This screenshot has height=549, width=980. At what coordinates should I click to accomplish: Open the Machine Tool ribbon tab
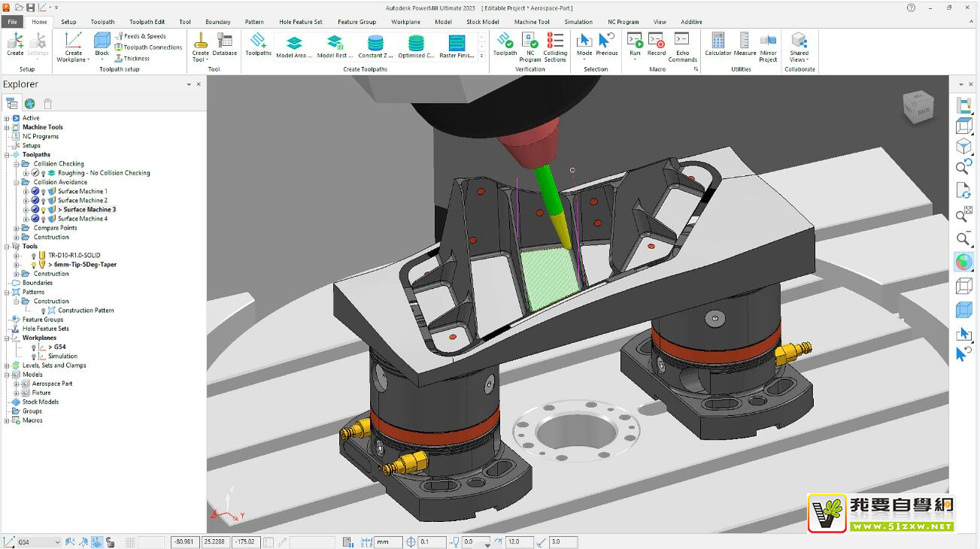click(532, 22)
